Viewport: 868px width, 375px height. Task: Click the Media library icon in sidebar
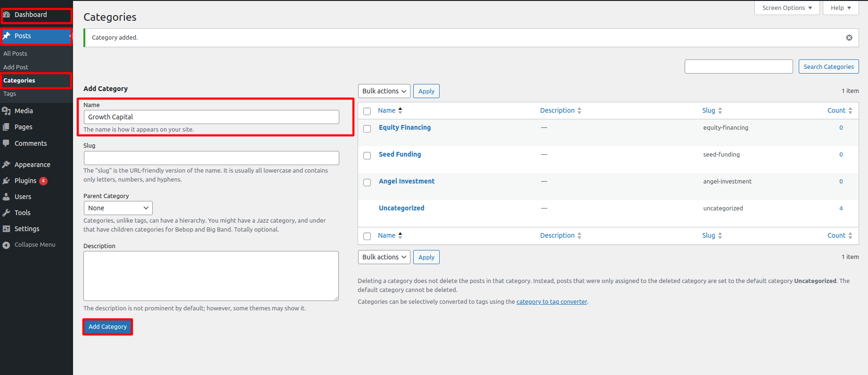pyautogui.click(x=6, y=111)
